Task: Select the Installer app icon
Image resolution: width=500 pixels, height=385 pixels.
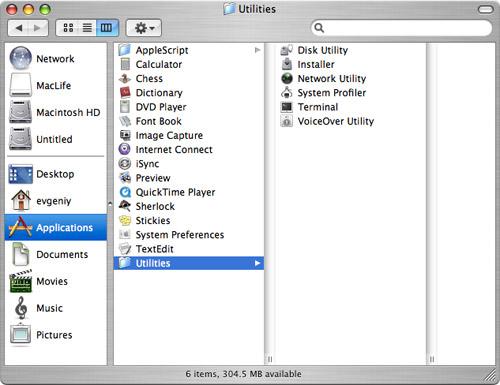Action: point(287,64)
